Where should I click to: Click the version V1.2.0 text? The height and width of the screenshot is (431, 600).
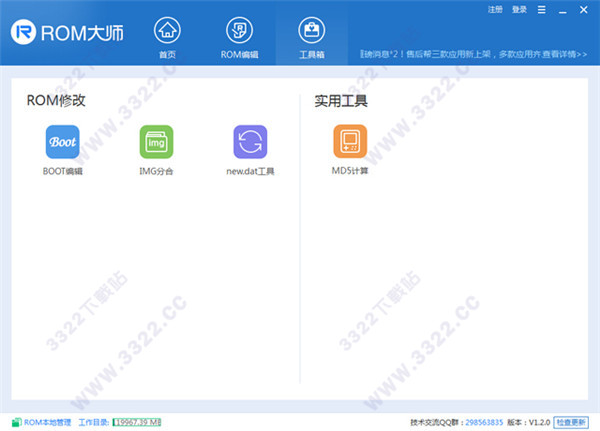click(x=540, y=422)
